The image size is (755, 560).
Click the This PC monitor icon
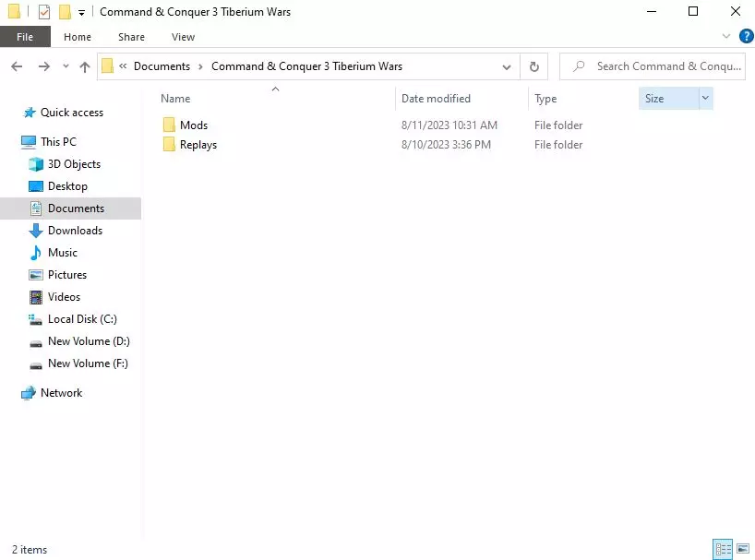pyautogui.click(x=29, y=142)
